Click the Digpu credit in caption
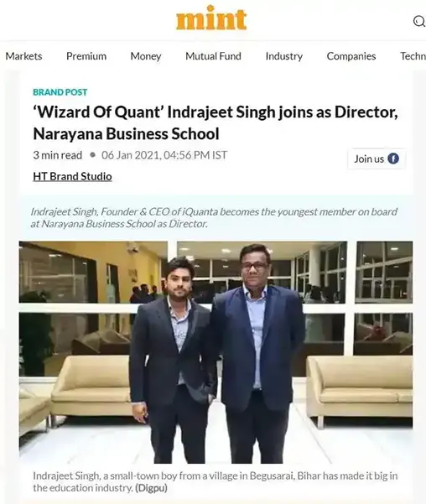 point(151,488)
